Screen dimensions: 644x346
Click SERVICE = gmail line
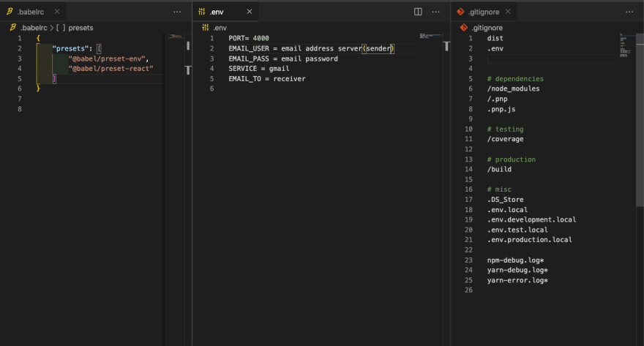coord(259,69)
